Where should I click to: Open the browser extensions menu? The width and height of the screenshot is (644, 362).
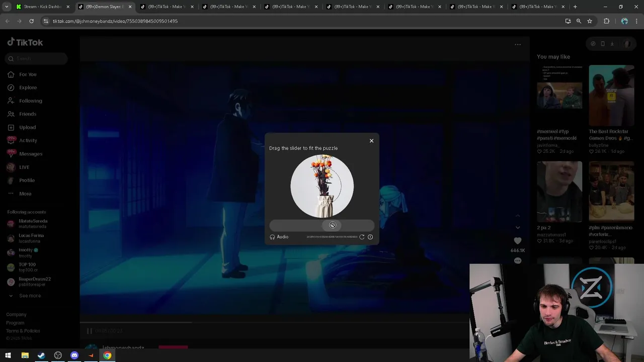(606, 21)
